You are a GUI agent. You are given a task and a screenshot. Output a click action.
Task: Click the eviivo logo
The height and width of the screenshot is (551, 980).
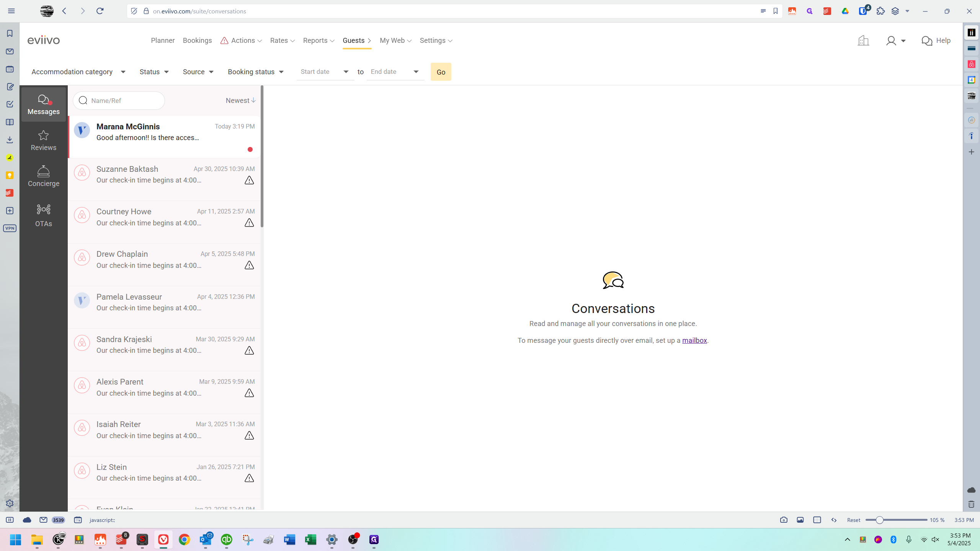pyautogui.click(x=44, y=40)
